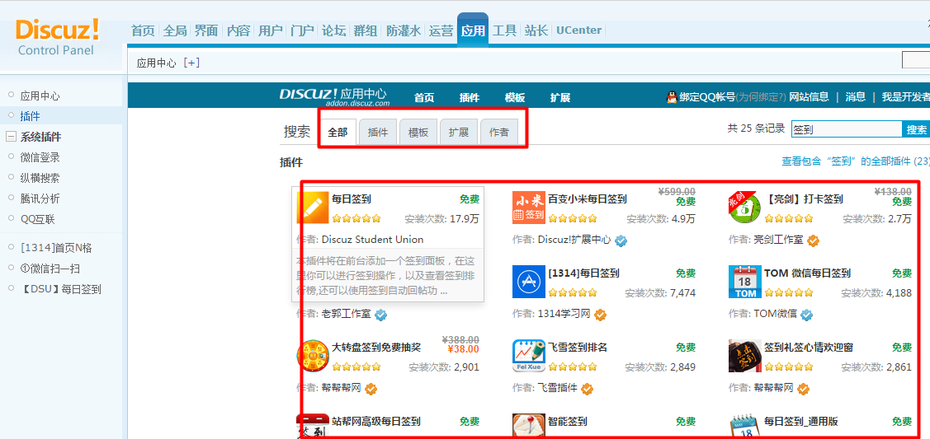The height and width of the screenshot is (439, 930).
Task: Switch to the 扩展 search tab
Action: point(458,132)
